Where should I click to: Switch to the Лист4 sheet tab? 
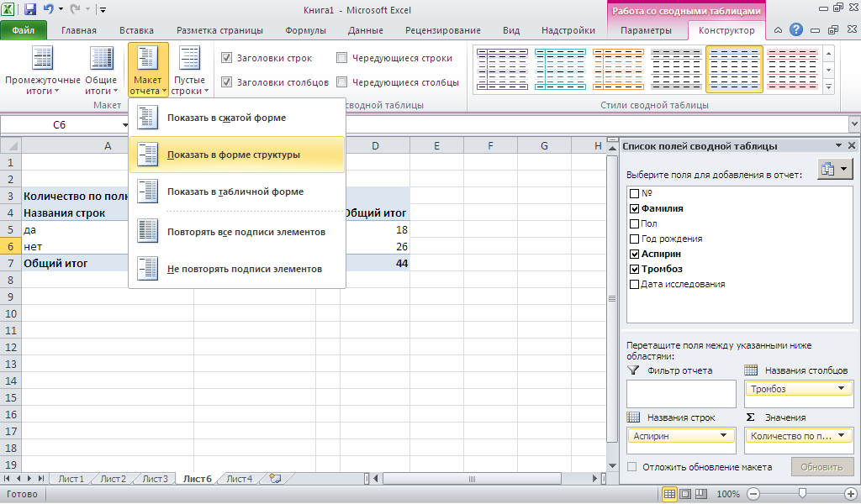coord(240,479)
